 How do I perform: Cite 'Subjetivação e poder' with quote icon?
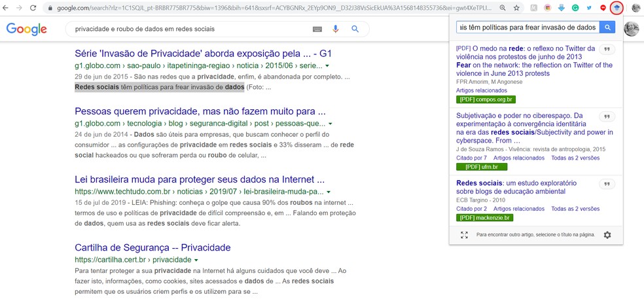coord(607,116)
